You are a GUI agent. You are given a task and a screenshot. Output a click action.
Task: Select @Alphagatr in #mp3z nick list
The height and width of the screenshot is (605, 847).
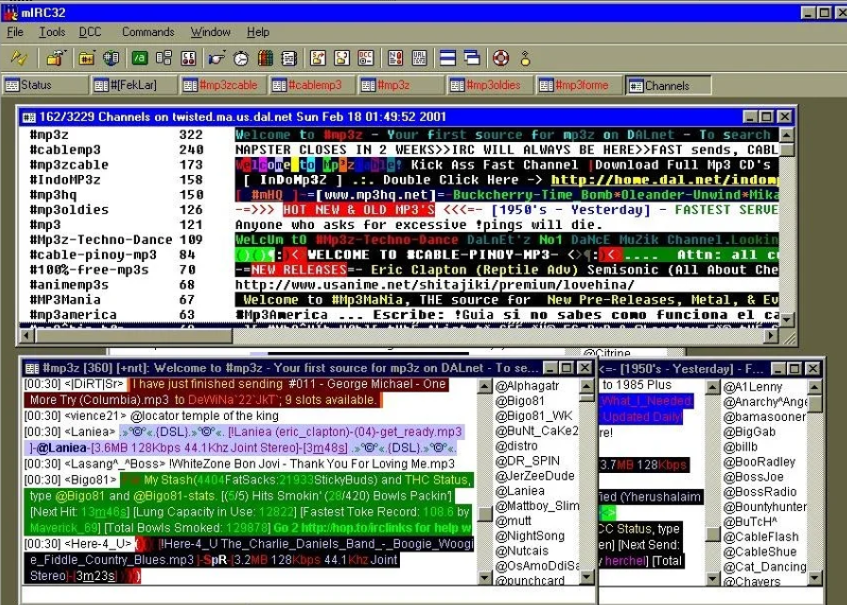pos(528,386)
